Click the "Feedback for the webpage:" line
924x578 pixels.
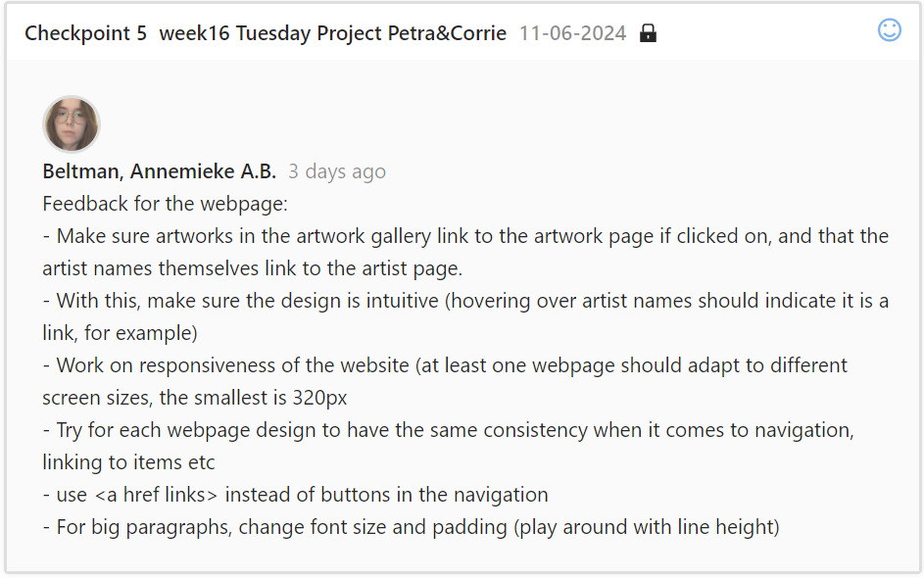164,204
